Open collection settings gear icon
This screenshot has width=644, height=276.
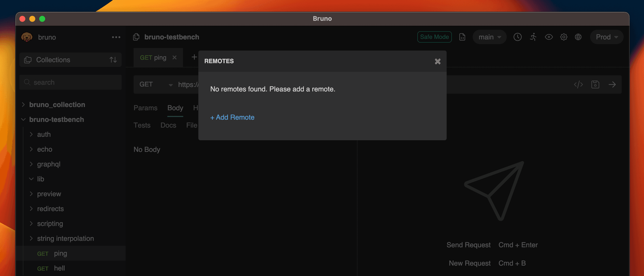(x=564, y=37)
